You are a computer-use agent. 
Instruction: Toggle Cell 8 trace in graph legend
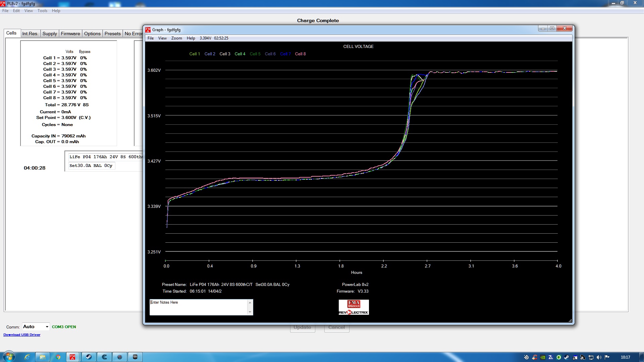pos(300,54)
